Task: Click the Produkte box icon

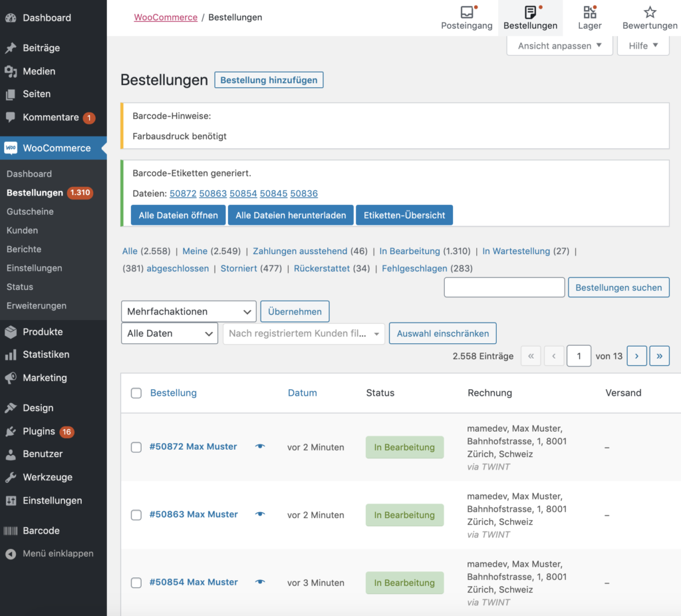Action: click(11, 332)
